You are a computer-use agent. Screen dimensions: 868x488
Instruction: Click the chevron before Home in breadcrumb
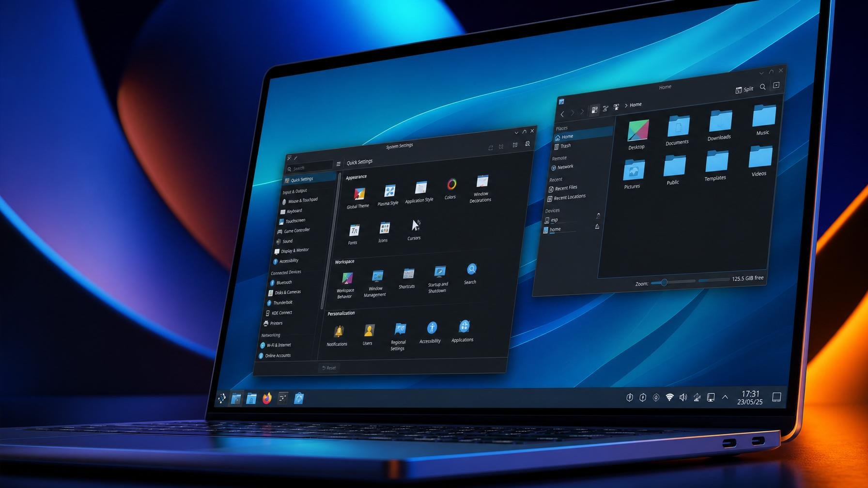click(626, 105)
